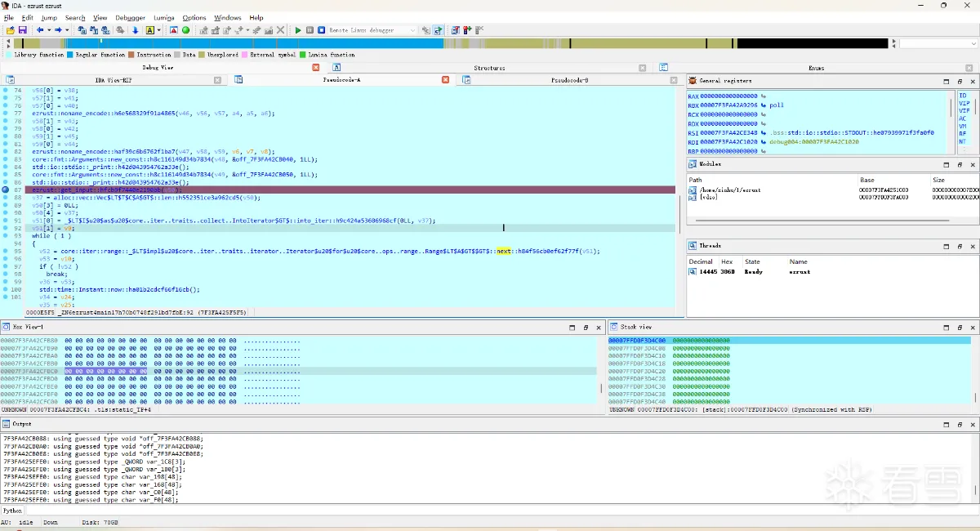Switch to the Pseudocode-B tab
Viewport: 980px width, 531px height.
(569, 80)
